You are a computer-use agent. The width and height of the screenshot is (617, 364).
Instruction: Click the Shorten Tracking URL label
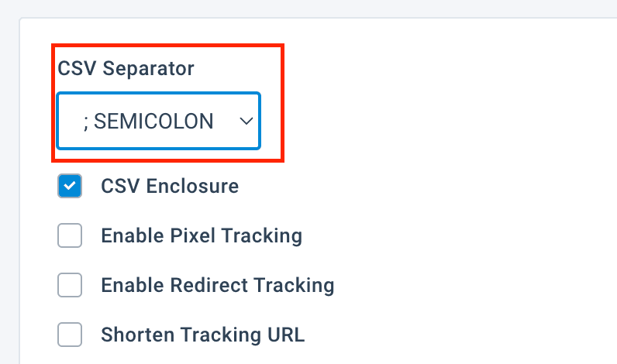coord(202,335)
